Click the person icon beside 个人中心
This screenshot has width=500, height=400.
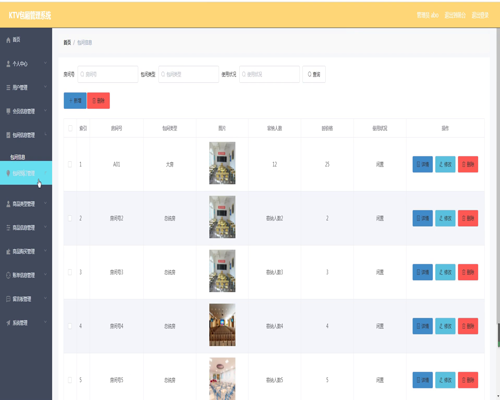point(8,64)
